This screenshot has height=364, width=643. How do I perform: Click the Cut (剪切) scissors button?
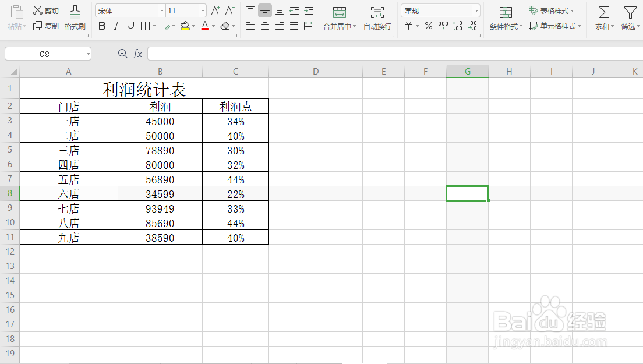coord(46,10)
